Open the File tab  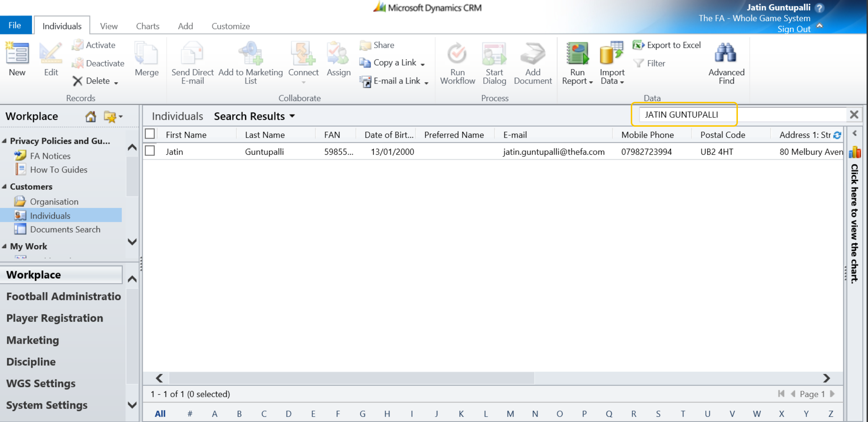[x=15, y=25]
